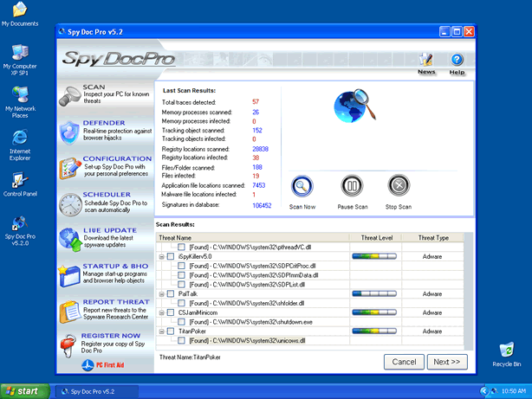This screenshot has height=399, width=532.
Task: Click the Live Update download icon
Action: click(69, 240)
